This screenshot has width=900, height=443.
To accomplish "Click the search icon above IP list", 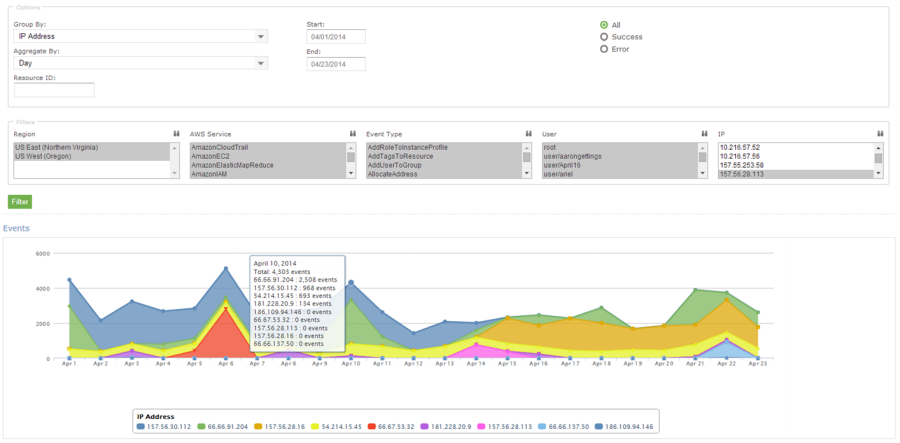I will coord(880,133).
